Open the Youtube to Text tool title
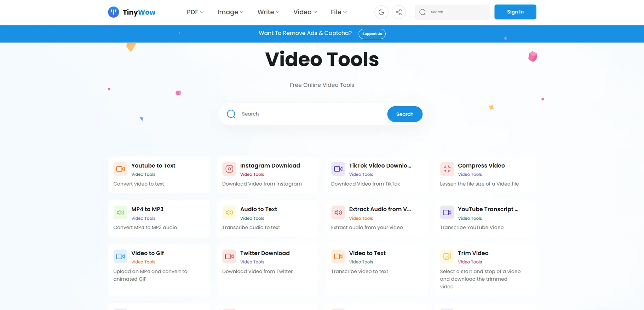Viewport: 644px width, 310px height. pos(153,165)
